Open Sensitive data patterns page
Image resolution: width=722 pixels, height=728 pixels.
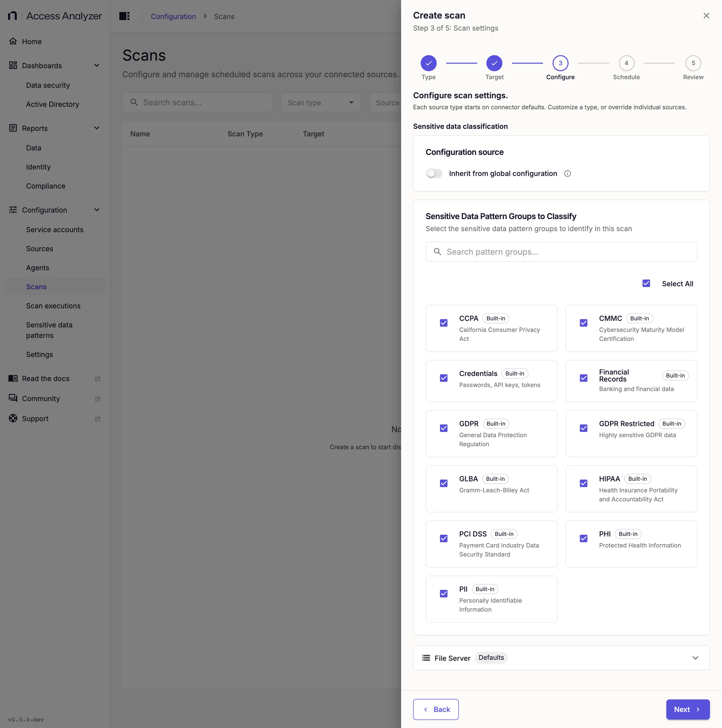(49, 330)
